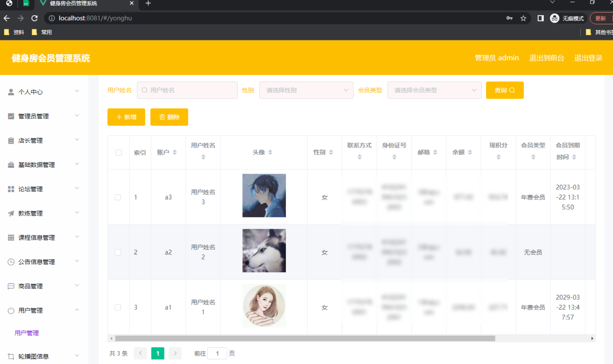
Task: Expand 管理员管理 chevron in sidebar
Action: pos(77,115)
